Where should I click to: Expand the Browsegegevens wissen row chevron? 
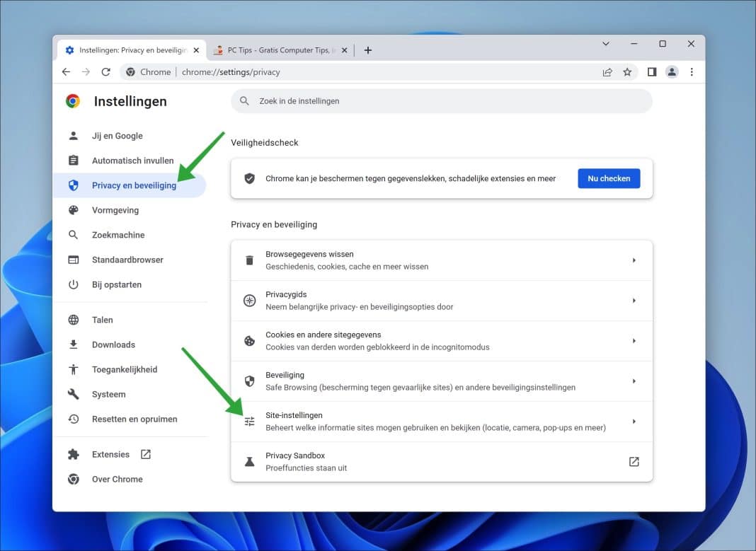tap(634, 260)
